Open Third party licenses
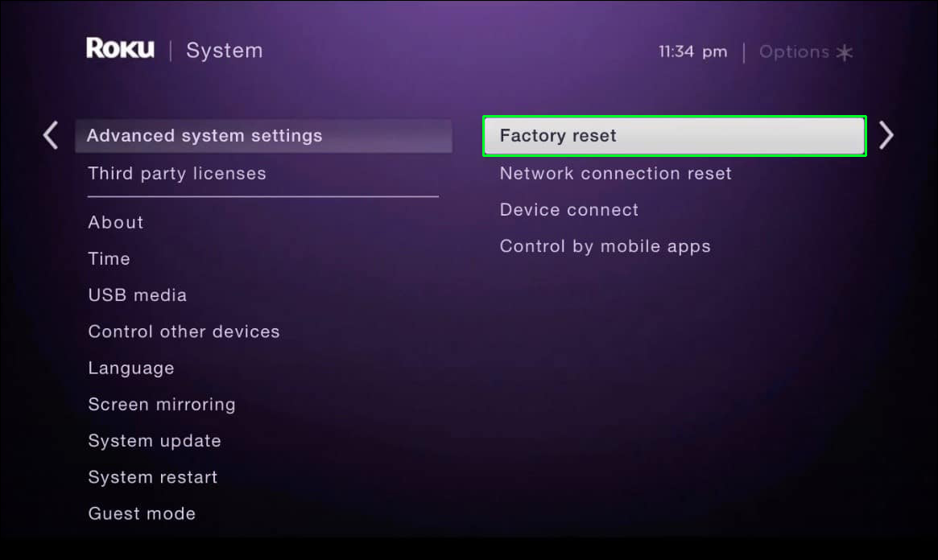 coord(177,174)
